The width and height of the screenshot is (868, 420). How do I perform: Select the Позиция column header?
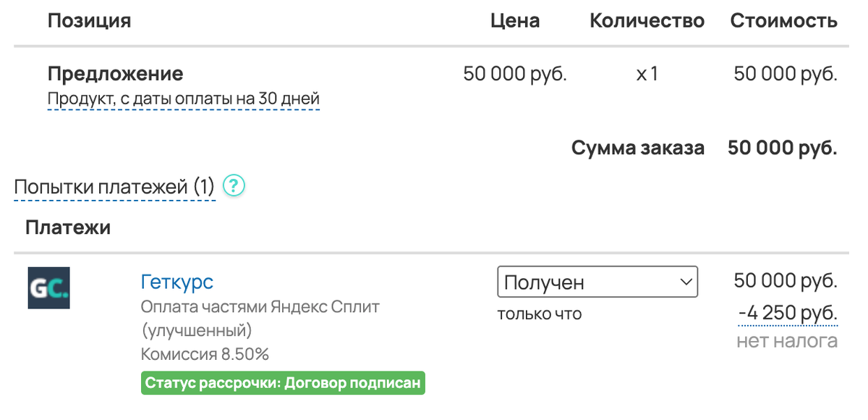tap(89, 20)
